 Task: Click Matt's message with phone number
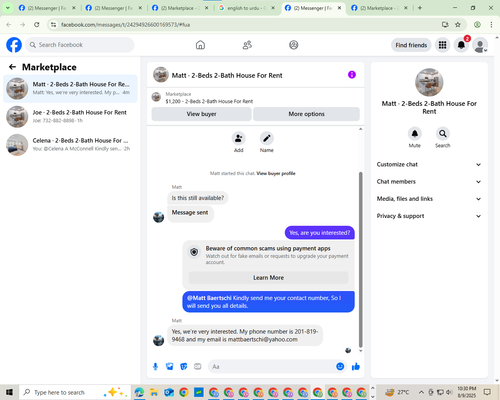pyautogui.click(x=245, y=335)
